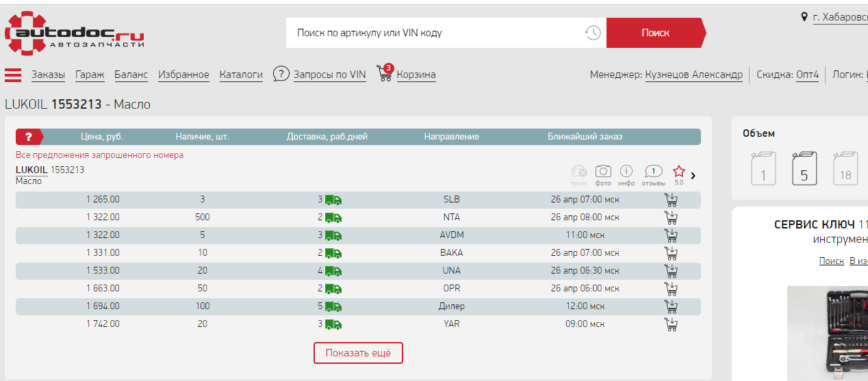View product photo via camera icon
Viewport: 868px width, 381px height.
click(x=603, y=171)
